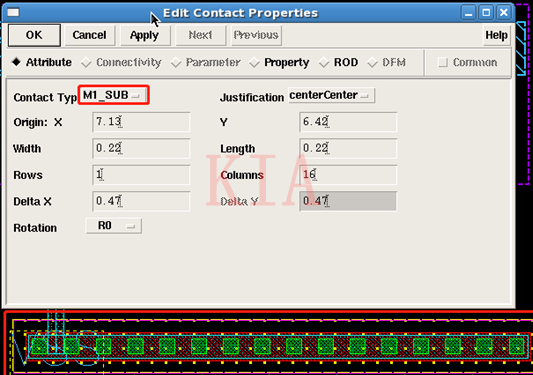Click the Cancel button

pos(89,35)
